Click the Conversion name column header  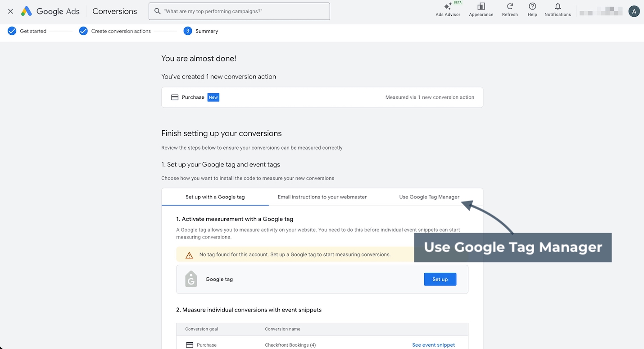tap(282, 329)
